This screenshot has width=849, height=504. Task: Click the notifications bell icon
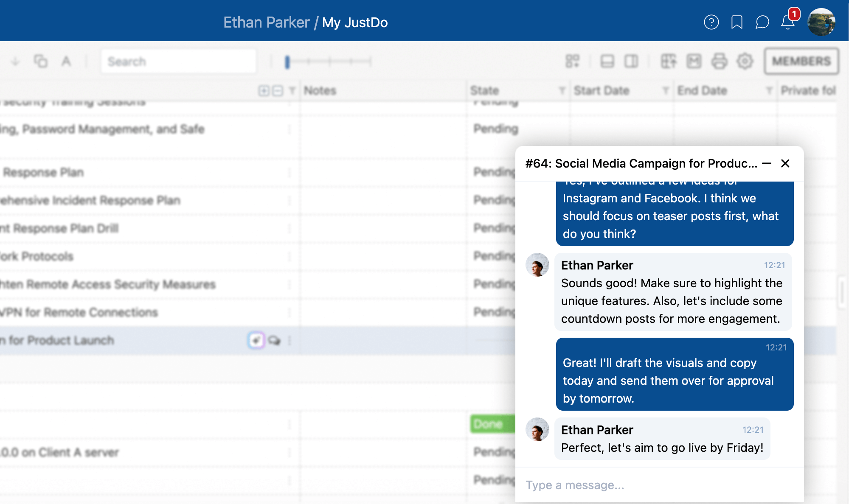coord(787,22)
